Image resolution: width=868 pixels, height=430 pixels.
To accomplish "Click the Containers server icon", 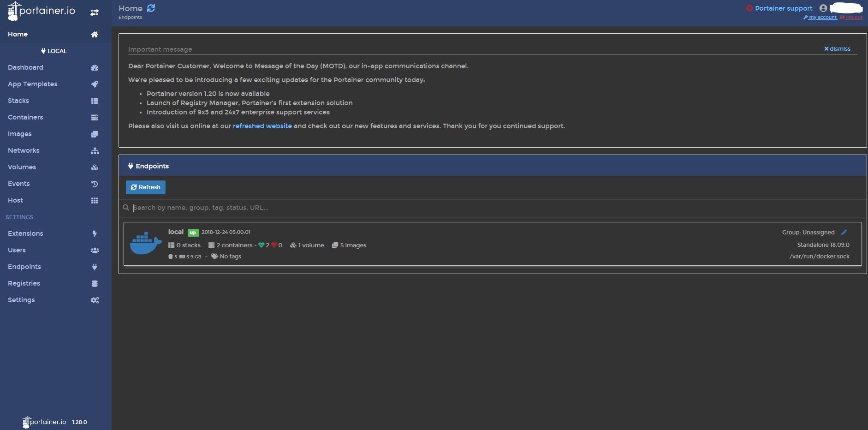I will tap(95, 118).
